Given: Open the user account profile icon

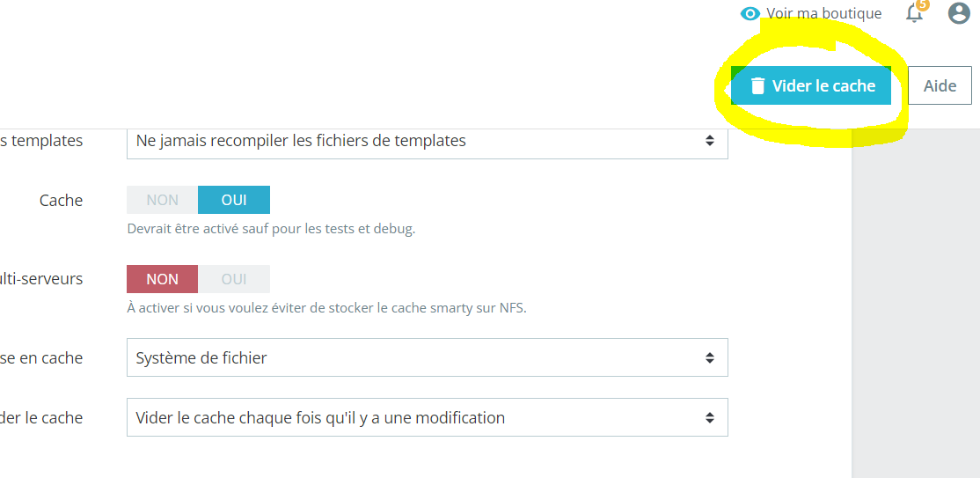Looking at the screenshot, I should [959, 13].
